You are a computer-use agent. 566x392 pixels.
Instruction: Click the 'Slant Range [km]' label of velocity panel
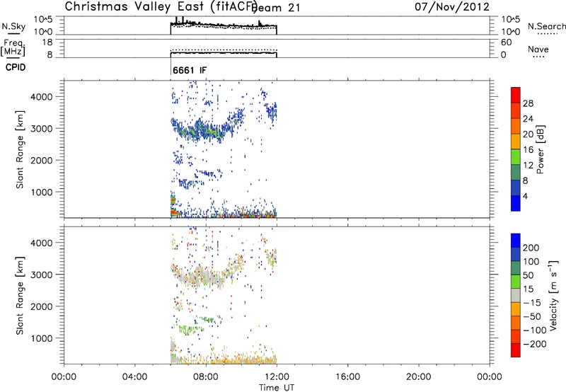[20, 296]
